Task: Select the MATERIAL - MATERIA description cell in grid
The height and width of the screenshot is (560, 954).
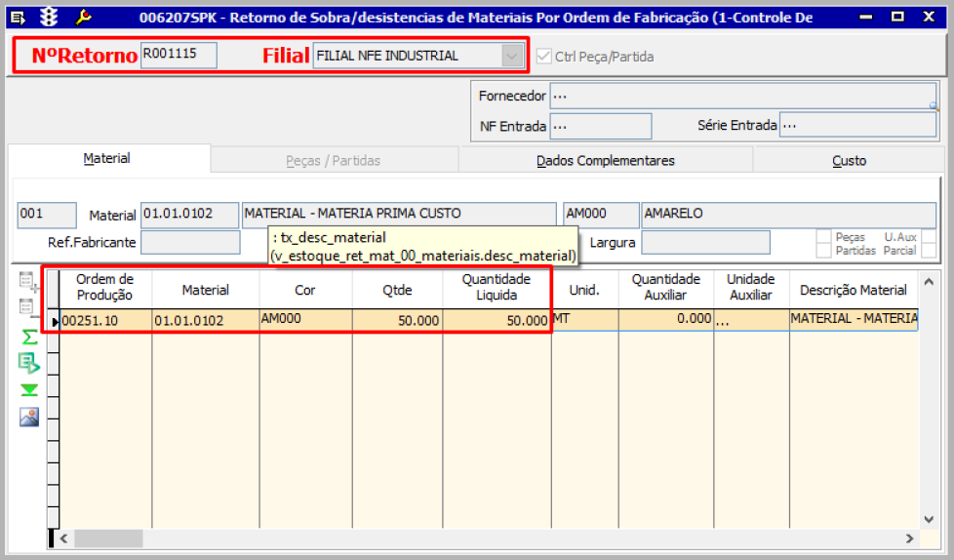Action: [854, 320]
